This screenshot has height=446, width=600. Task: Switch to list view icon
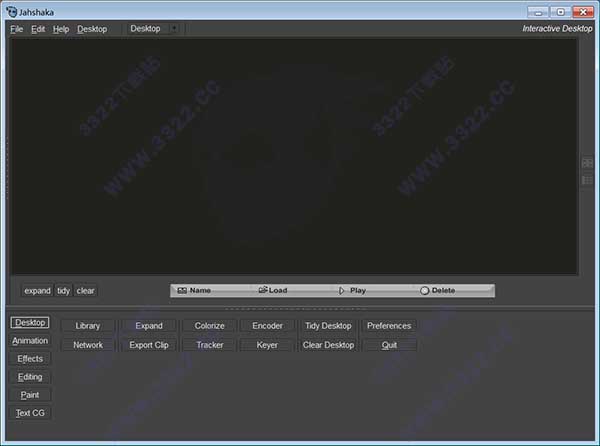(x=587, y=180)
